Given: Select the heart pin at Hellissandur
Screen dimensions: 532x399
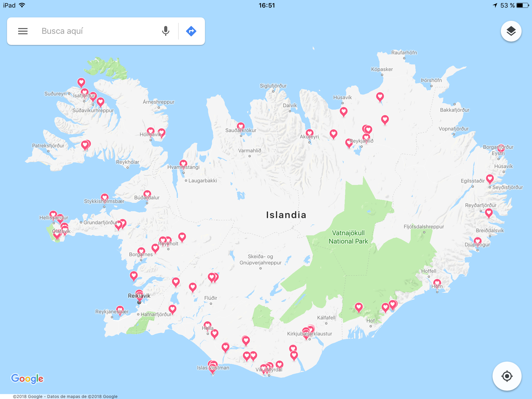Looking at the screenshot, I should 53,215.
